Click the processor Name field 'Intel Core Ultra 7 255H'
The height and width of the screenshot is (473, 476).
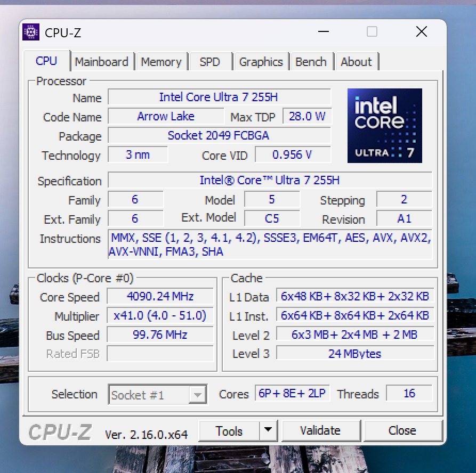pos(219,97)
